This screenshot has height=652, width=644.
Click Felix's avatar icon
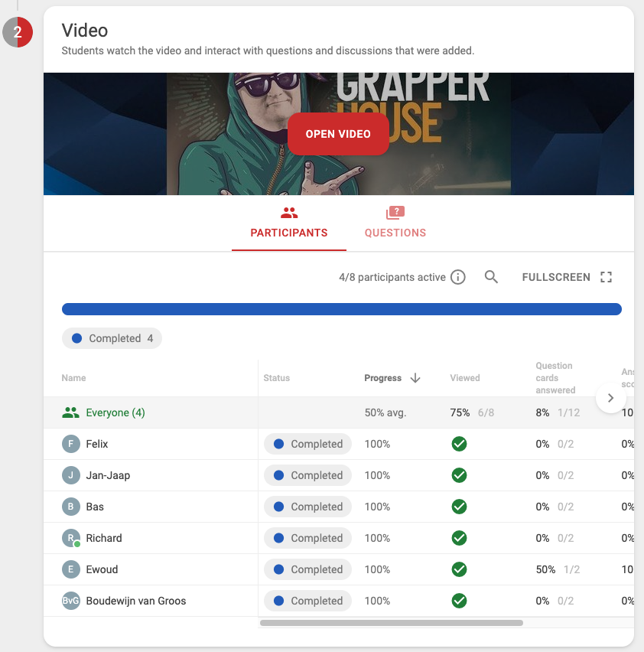(x=70, y=444)
